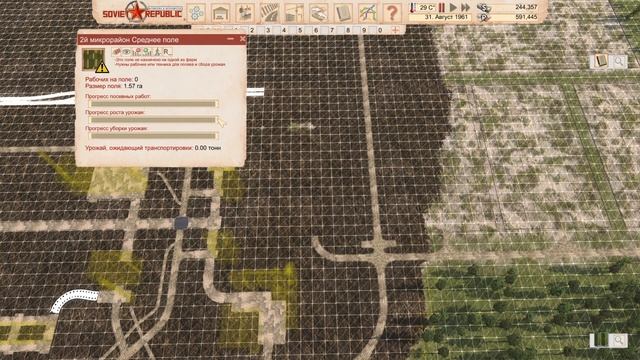Select shortcut slot 0

(x=380, y=30)
